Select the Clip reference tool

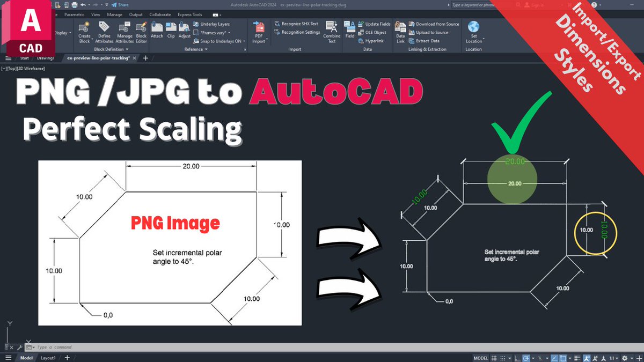[x=171, y=29]
